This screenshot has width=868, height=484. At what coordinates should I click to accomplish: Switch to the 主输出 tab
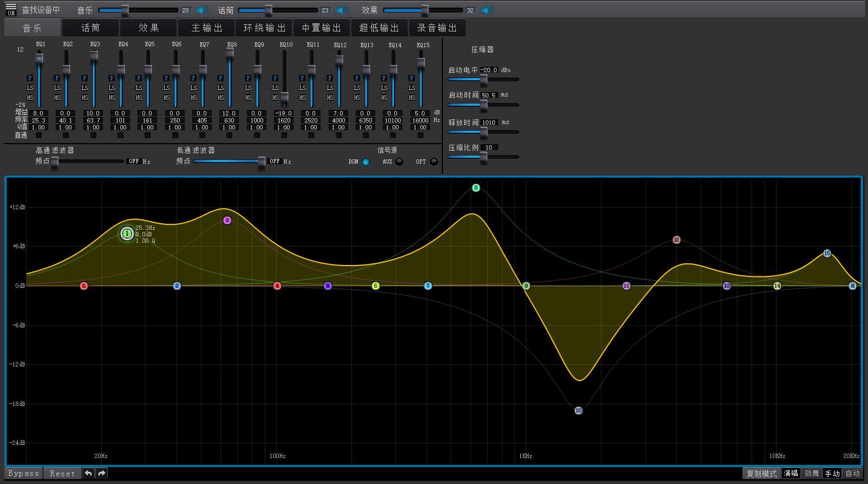(x=206, y=28)
